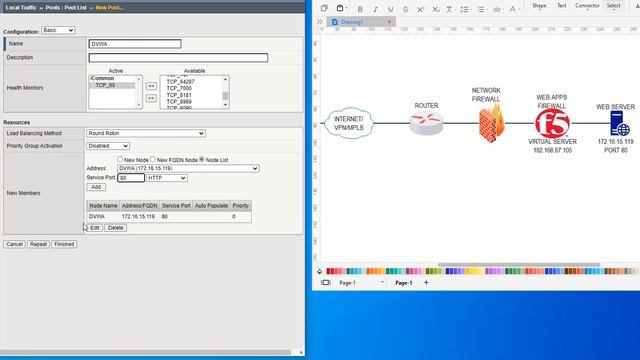Click the Edit button under members table
The image size is (640, 360).
[x=95, y=228]
